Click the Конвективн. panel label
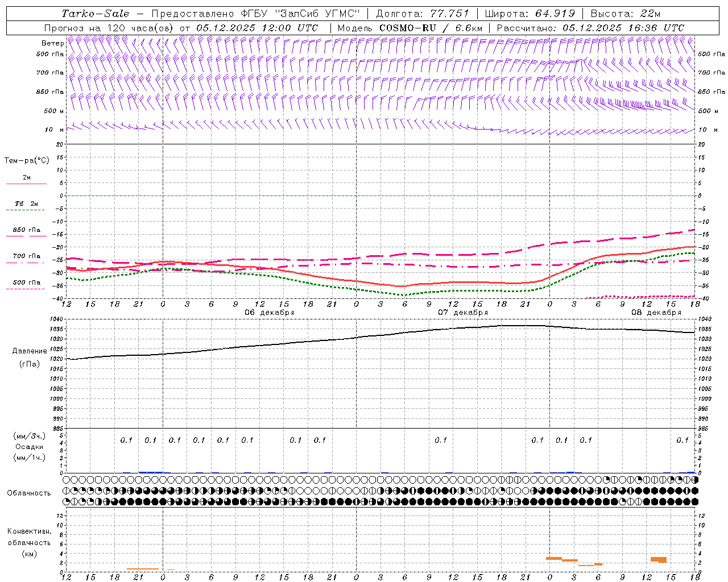This screenshot has width=728, height=582. click(x=30, y=531)
